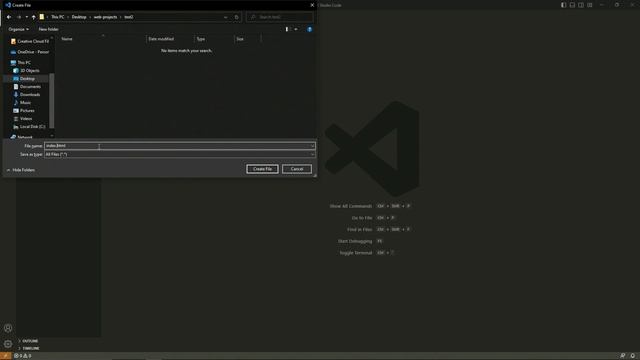Toggle primary side bar in VS Code

click(x=563, y=5)
